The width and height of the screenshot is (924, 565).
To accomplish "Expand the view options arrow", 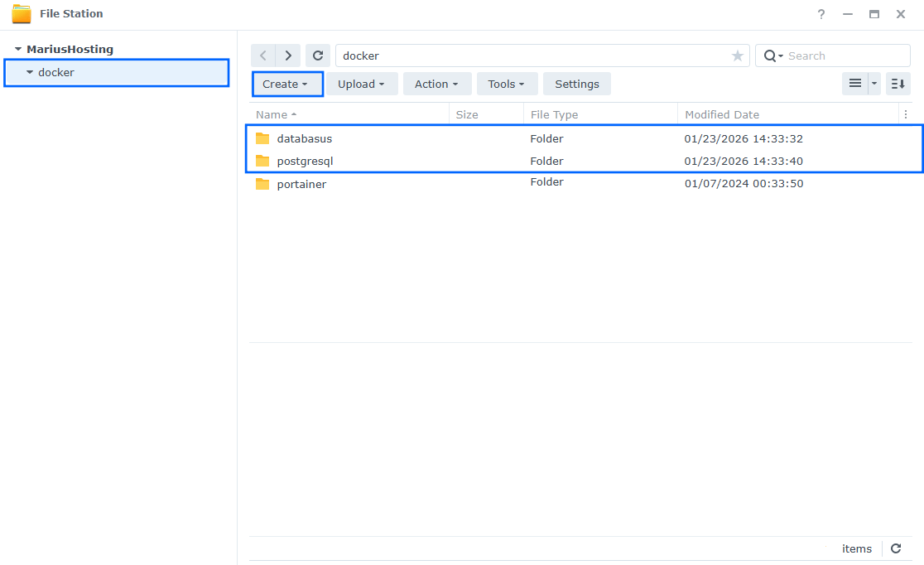I will (873, 84).
